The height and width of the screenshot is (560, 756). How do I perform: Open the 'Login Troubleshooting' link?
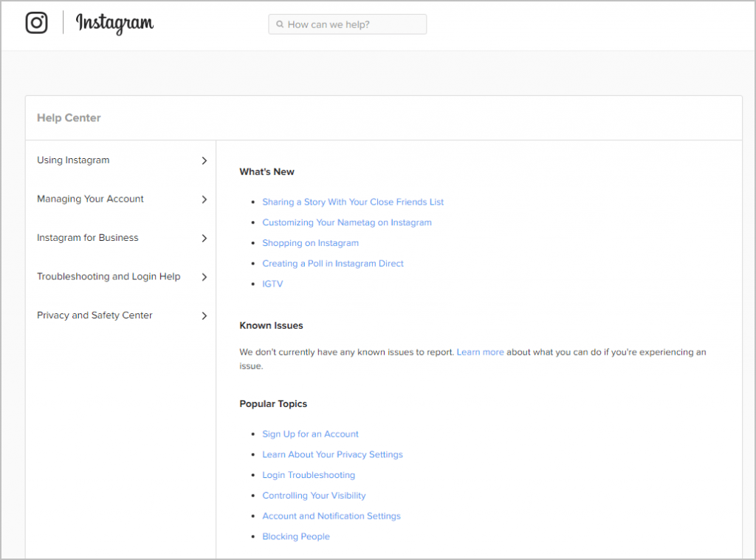tap(309, 475)
